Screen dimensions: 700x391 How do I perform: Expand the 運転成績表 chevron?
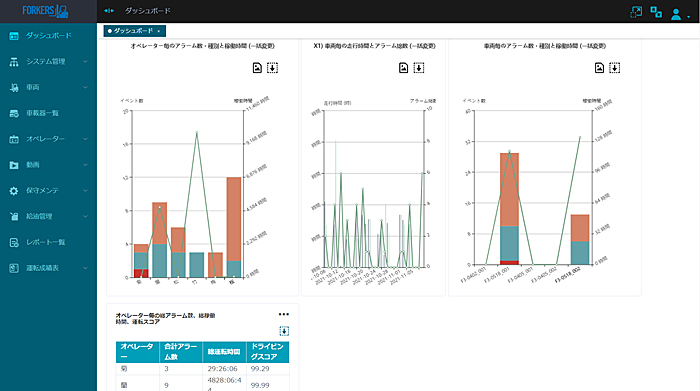(x=85, y=268)
